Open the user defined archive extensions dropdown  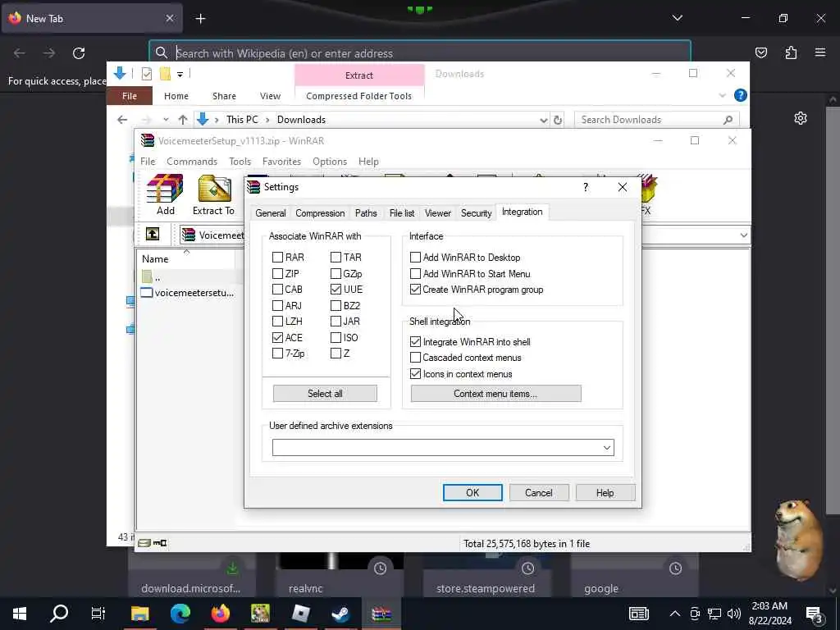(607, 448)
